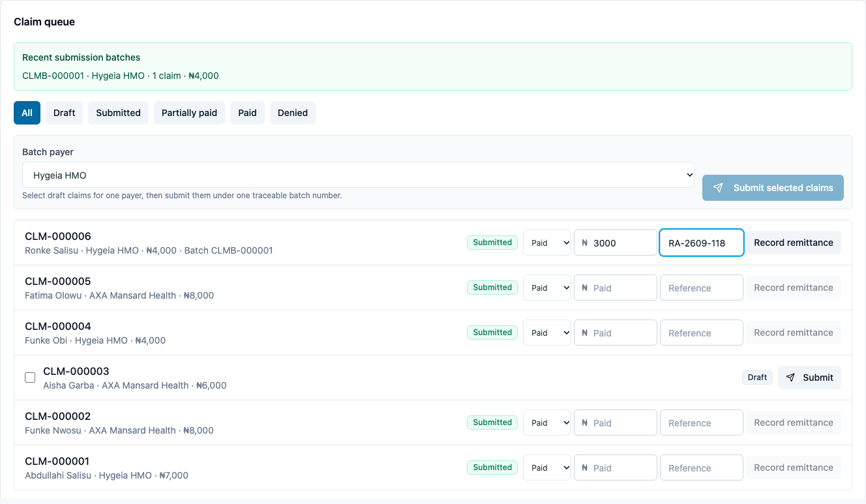This screenshot has width=866, height=504.
Task: Switch to the Draft filter tab
Action: (64, 113)
